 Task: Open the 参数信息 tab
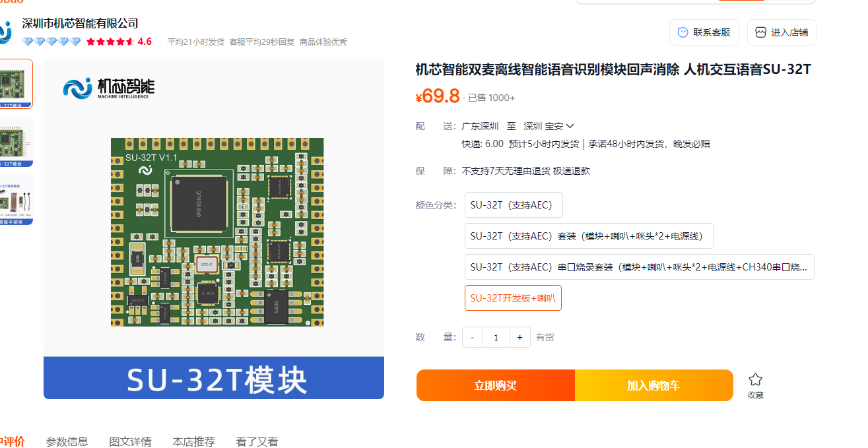pos(67,441)
